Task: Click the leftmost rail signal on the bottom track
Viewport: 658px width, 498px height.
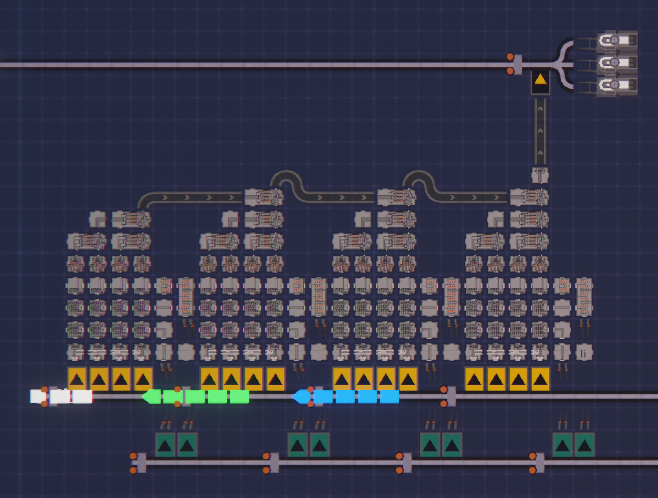Action: (x=138, y=463)
